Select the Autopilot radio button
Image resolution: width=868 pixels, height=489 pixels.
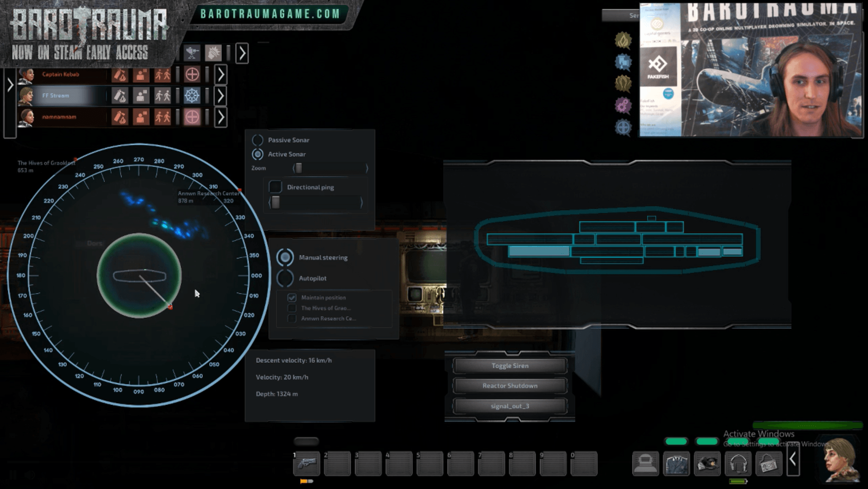tap(285, 278)
